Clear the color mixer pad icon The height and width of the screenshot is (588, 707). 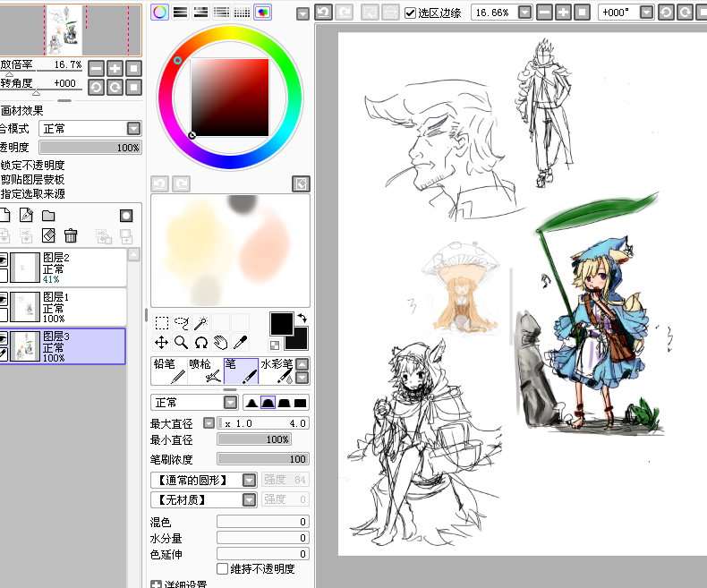point(301,183)
